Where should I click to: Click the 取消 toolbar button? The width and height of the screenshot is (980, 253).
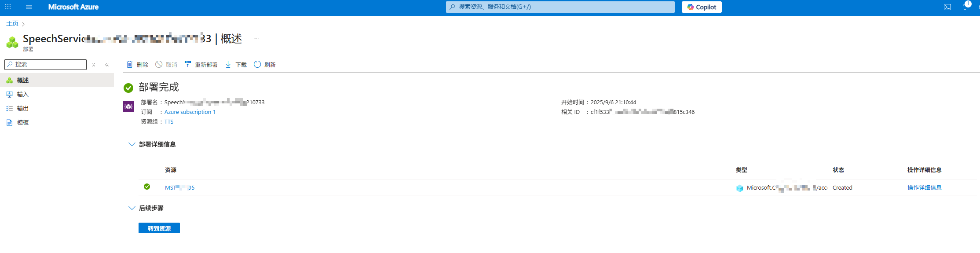point(166,65)
